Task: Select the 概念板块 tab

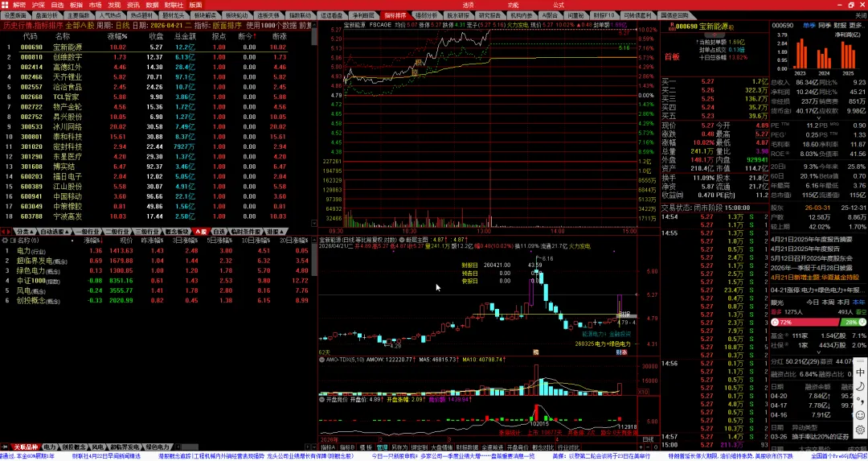Action: tap(177, 231)
